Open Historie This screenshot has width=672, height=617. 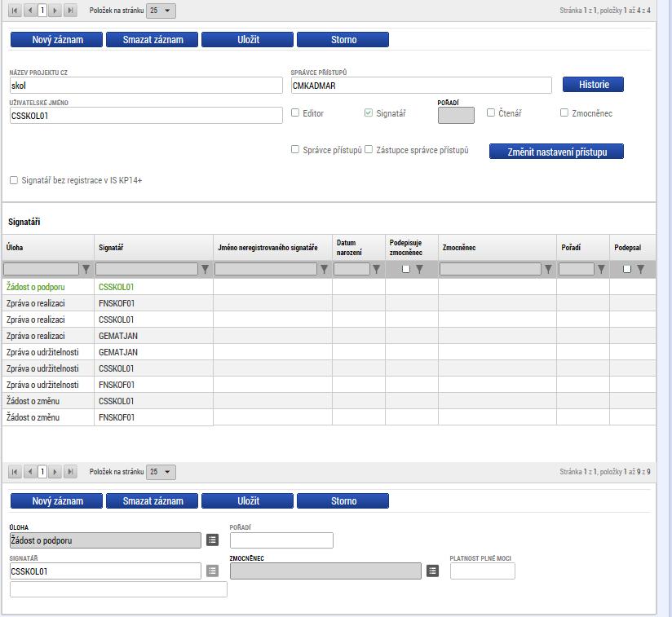594,84
